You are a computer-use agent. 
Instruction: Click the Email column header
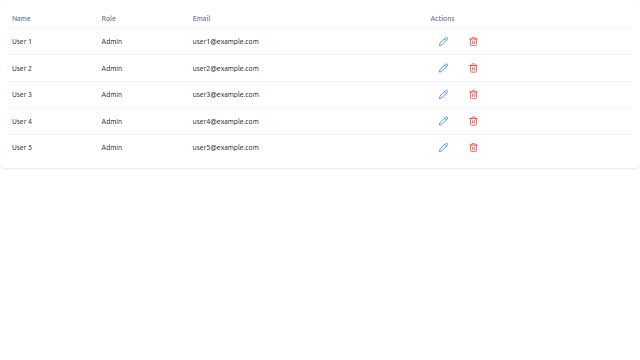click(201, 18)
